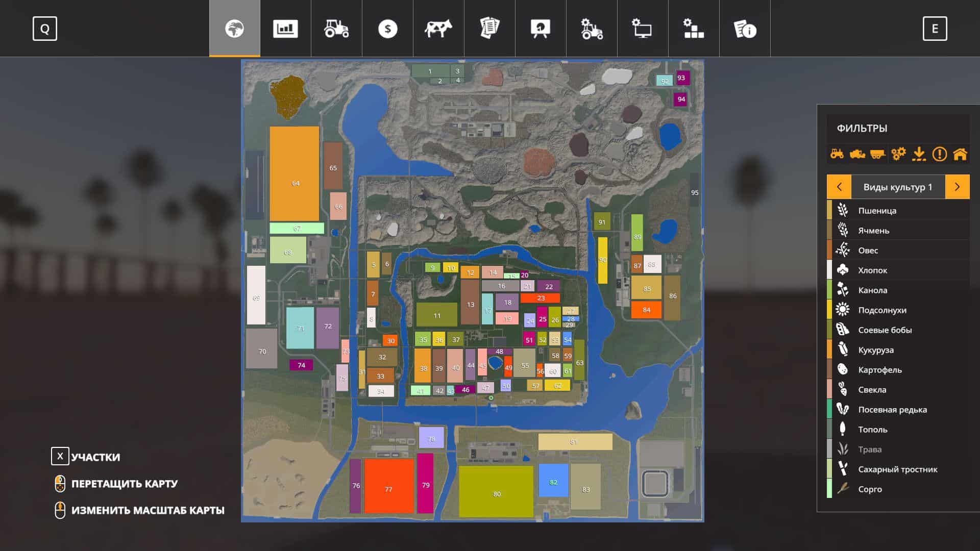Image resolution: width=980 pixels, height=551 pixels.
Task: Open the help info tab
Action: coord(745,29)
